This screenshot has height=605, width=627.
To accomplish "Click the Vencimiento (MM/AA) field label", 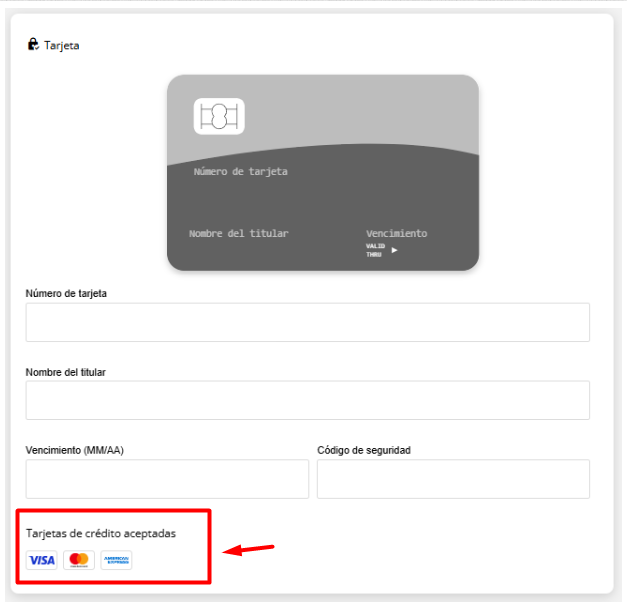I will click(x=75, y=450).
